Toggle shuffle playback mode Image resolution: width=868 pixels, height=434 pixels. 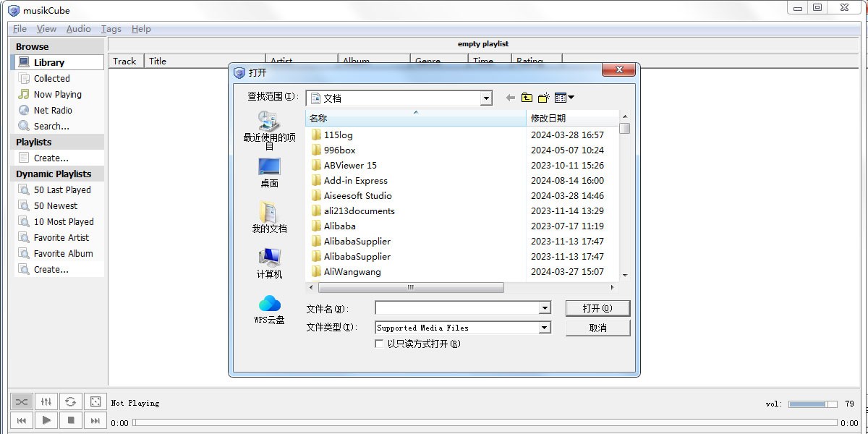click(x=22, y=401)
